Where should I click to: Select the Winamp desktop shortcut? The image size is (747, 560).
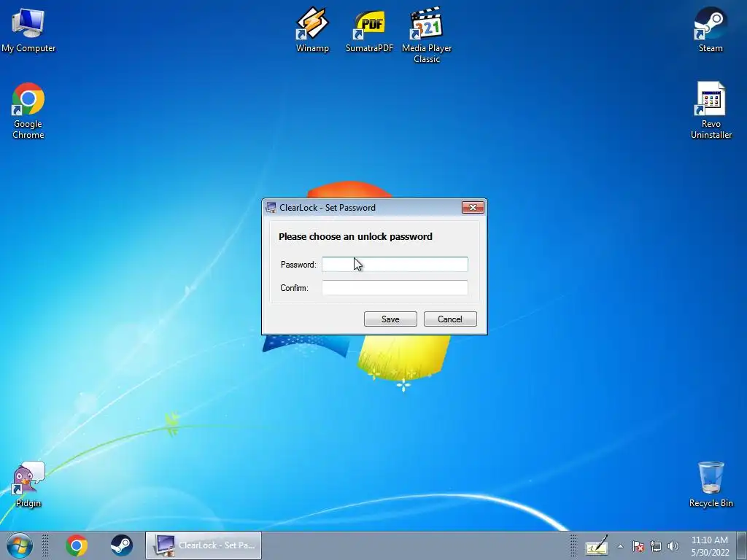point(312,29)
